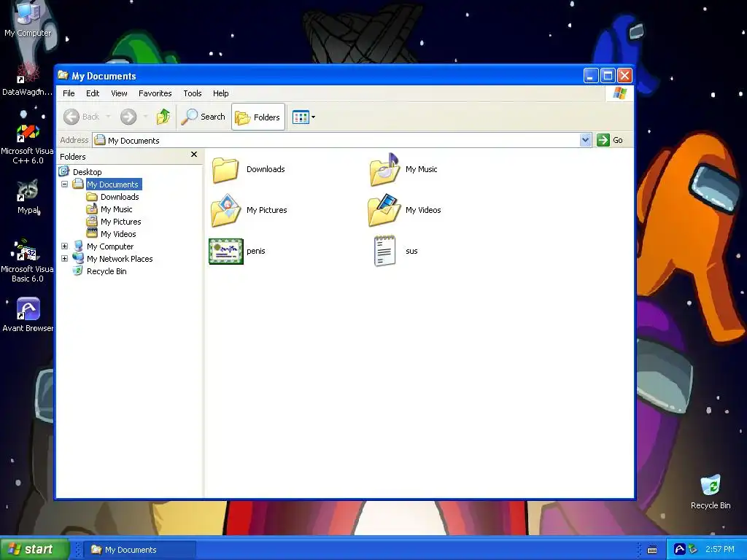Image resolution: width=747 pixels, height=560 pixels.
Task: Open the Edit menu
Action: (93, 93)
